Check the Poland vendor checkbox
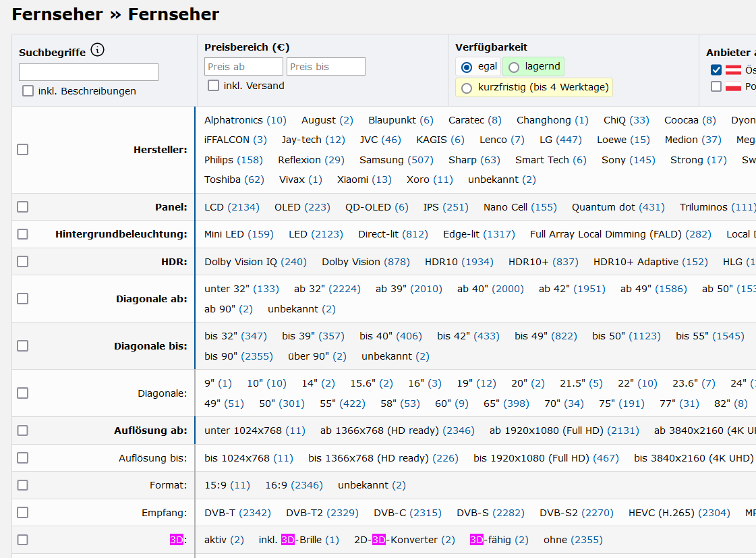The height and width of the screenshot is (558, 756). coord(716,86)
